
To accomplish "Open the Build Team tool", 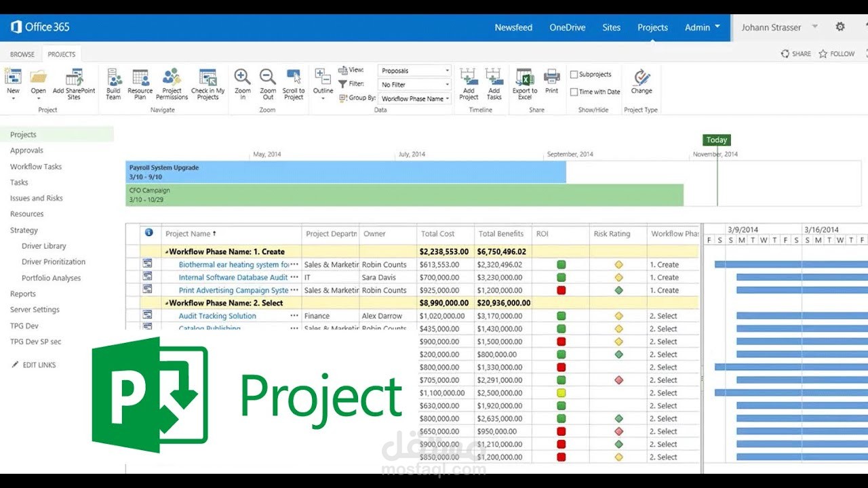I will click(x=113, y=77).
